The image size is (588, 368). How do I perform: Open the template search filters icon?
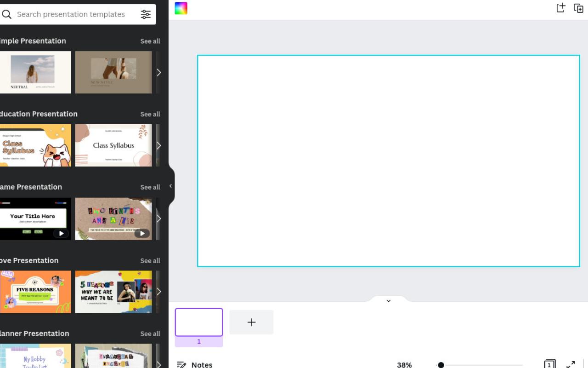click(x=146, y=14)
